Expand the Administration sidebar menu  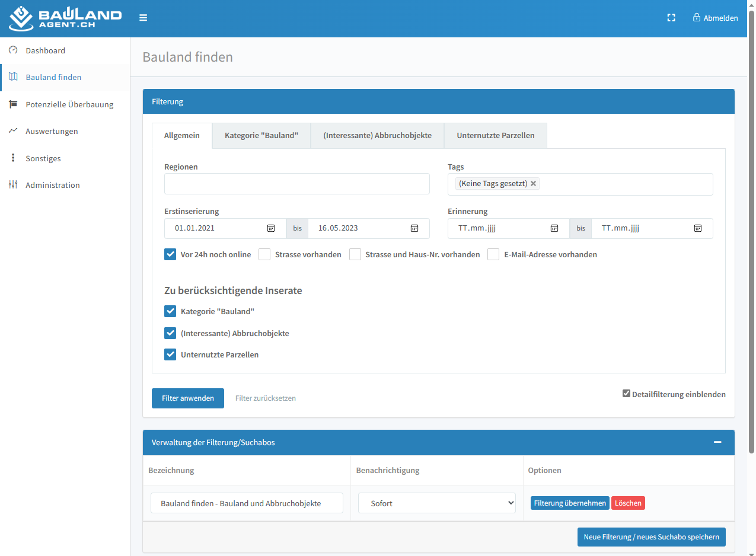(53, 185)
